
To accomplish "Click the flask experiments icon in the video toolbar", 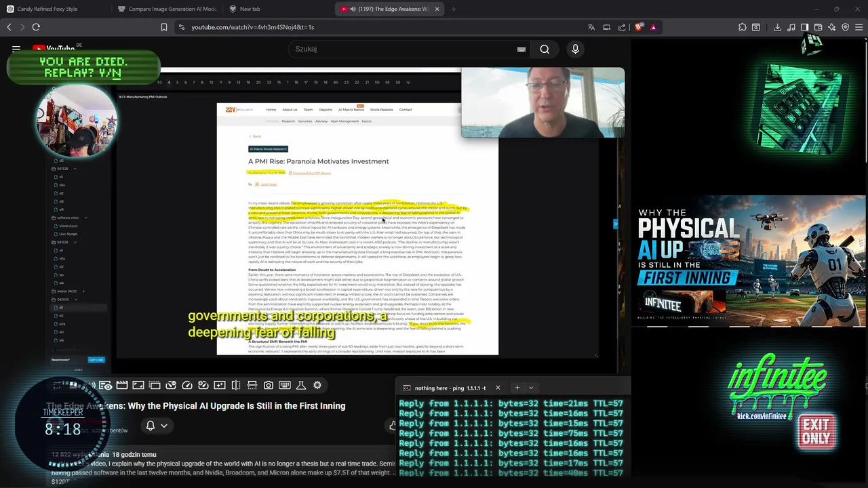I will (x=301, y=385).
